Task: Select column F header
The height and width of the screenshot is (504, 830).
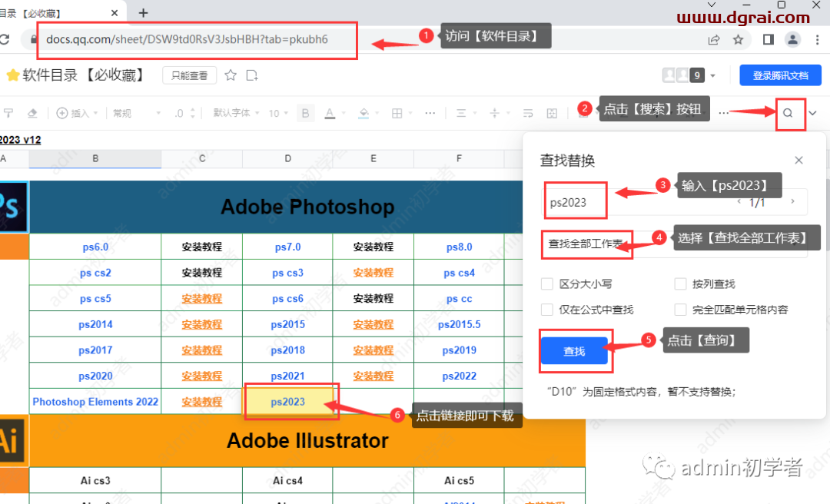Action: coord(459,158)
